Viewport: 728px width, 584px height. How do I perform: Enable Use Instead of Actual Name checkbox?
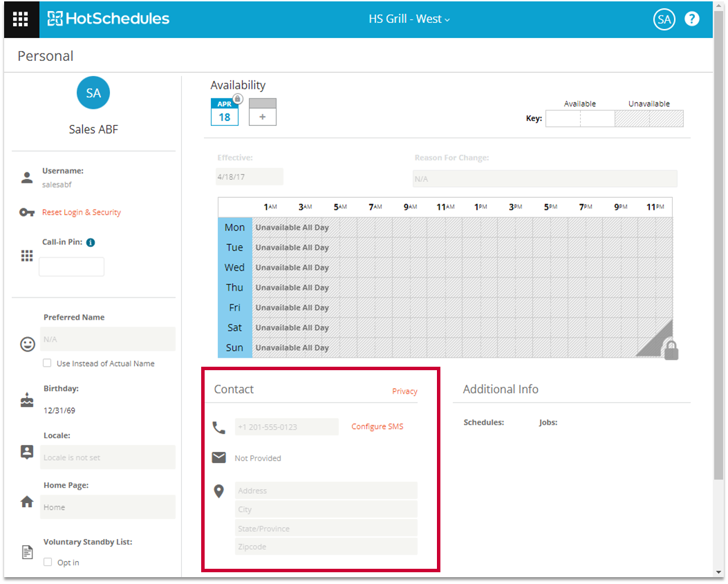point(47,363)
